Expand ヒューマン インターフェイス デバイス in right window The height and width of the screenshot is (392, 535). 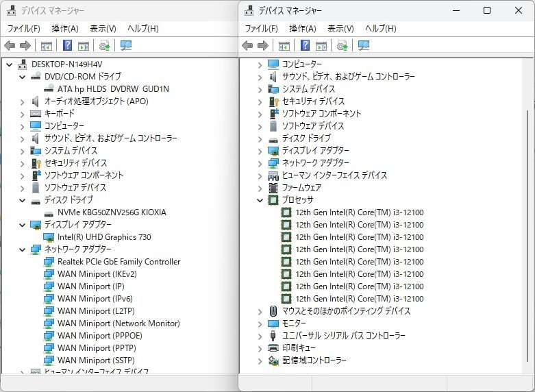click(x=260, y=176)
